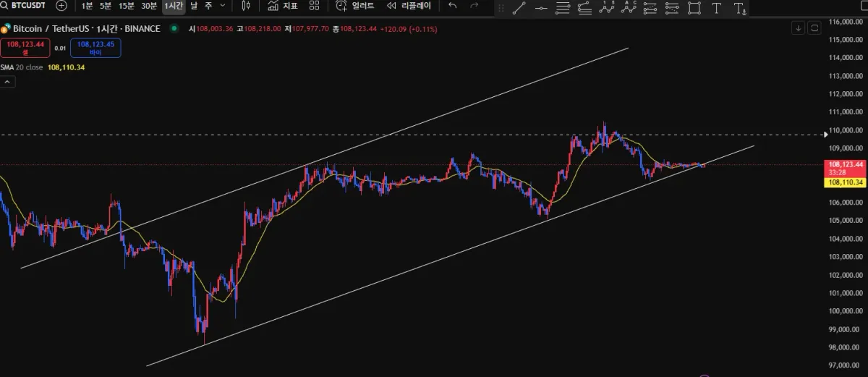Switch to the 주 weekly timeframe
The width and height of the screenshot is (868, 377).
coord(208,6)
